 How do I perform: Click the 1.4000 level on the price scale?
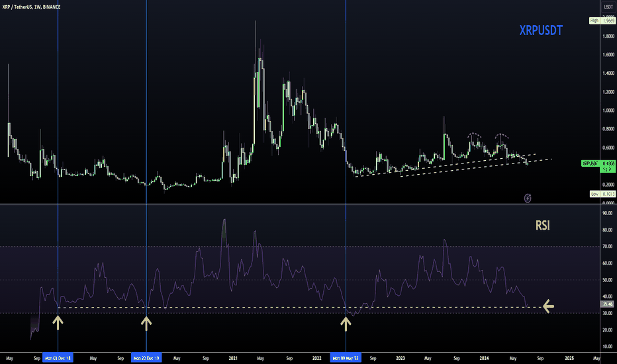pyautogui.click(x=608, y=73)
